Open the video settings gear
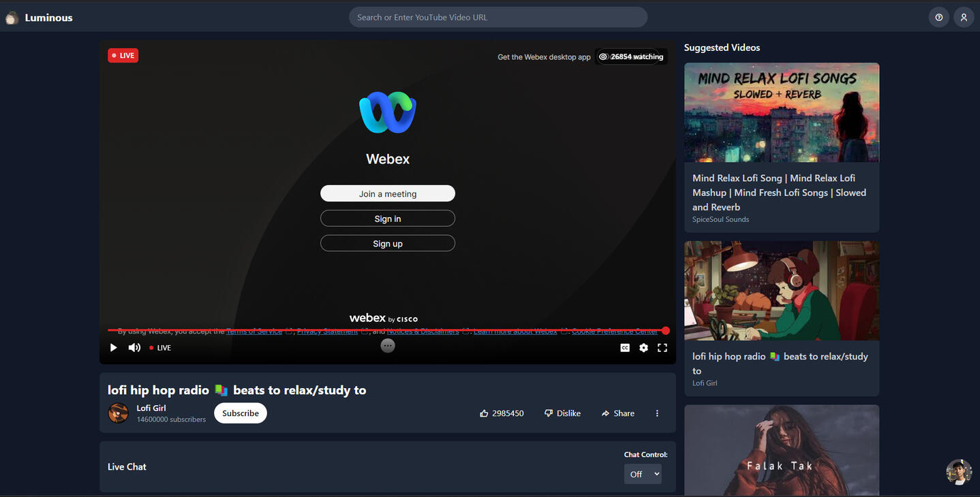 coord(643,348)
